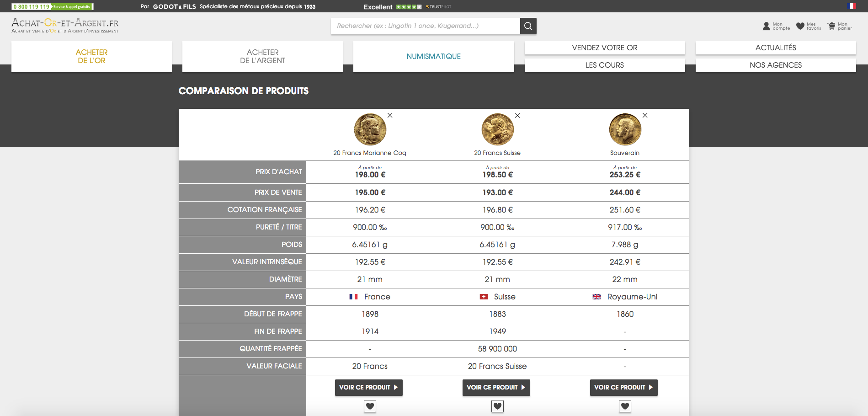Viewport: 868px width, 416px height.
Task: Open Mon panier cart icon
Action: (831, 26)
